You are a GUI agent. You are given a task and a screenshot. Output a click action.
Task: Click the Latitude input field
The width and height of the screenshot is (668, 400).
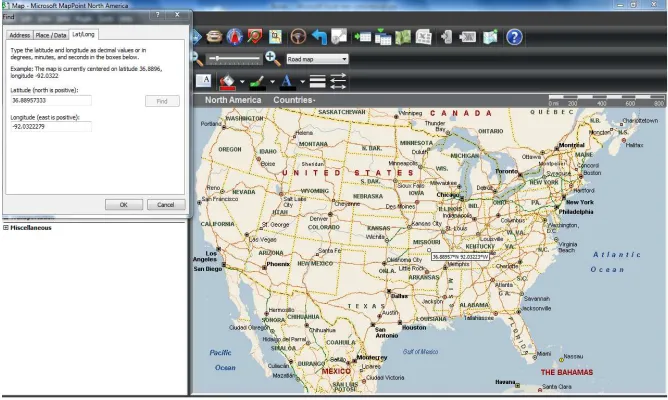(x=51, y=101)
